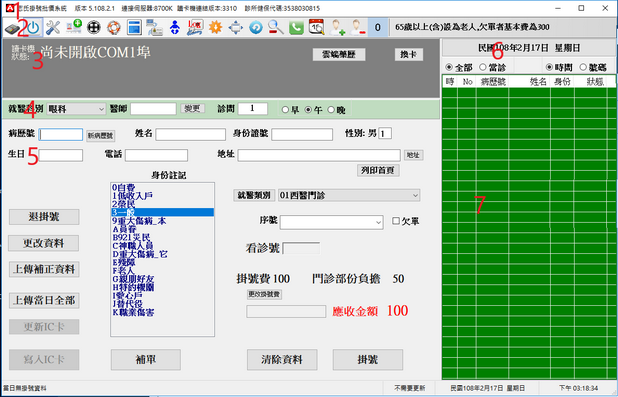Click the 變更 doctor button
This screenshot has height=397, width=618.
click(192, 108)
